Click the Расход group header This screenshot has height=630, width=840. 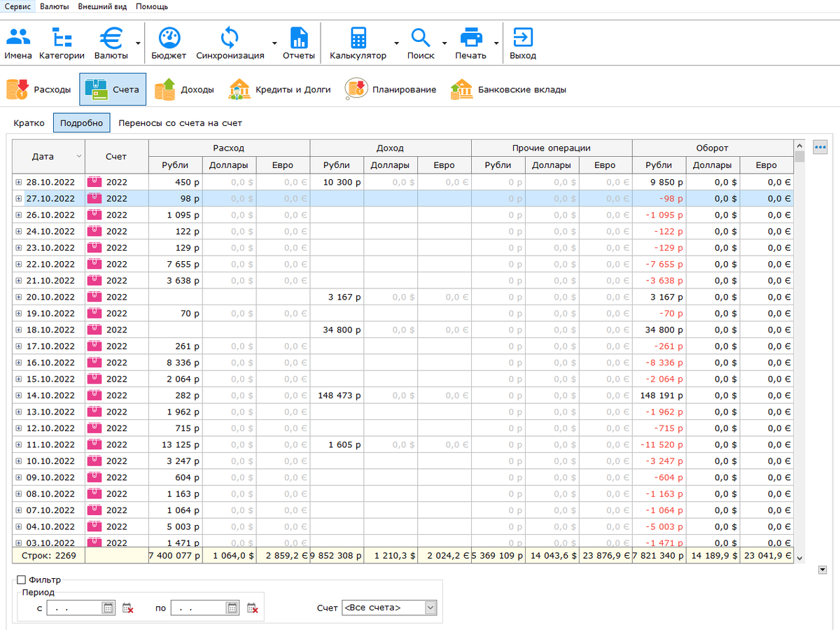(x=229, y=148)
